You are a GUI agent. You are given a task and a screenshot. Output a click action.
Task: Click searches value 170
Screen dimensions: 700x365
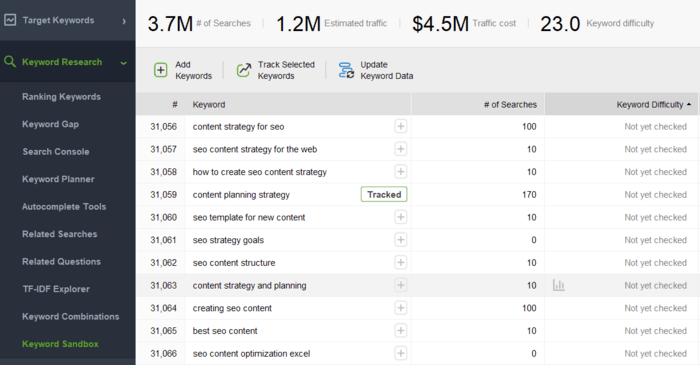click(x=529, y=195)
